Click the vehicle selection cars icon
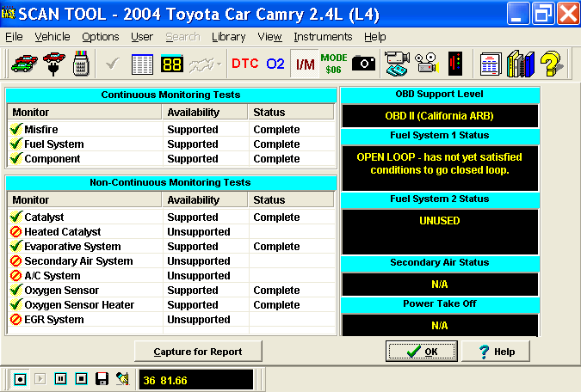Viewport: 581px width, 392px height. pyautogui.click(x=22, y=64)
